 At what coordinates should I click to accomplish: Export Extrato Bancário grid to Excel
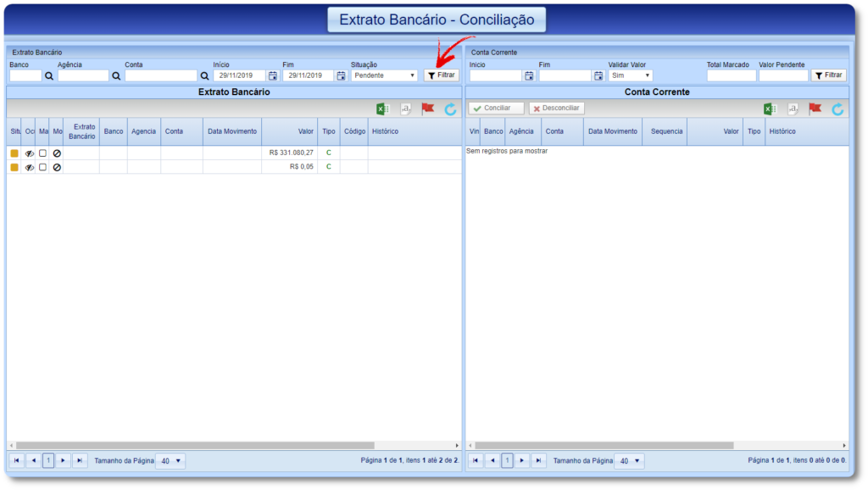click(x=383, y=109)
